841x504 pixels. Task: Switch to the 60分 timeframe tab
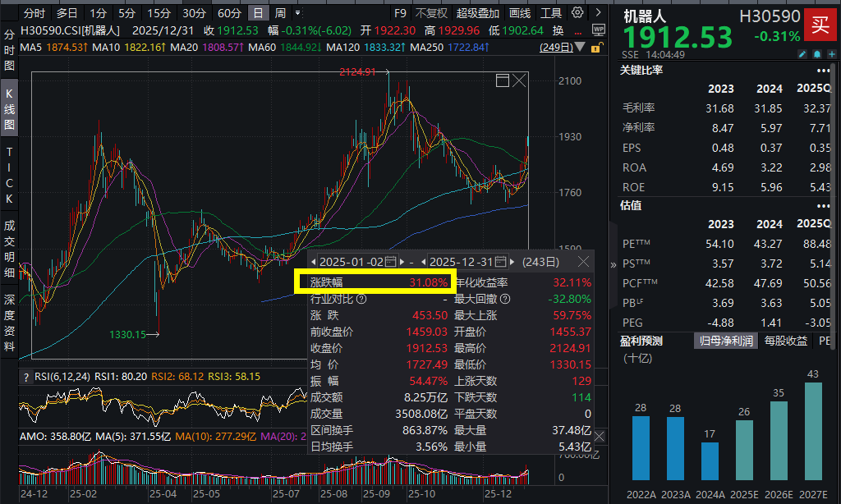click(230, 13)
